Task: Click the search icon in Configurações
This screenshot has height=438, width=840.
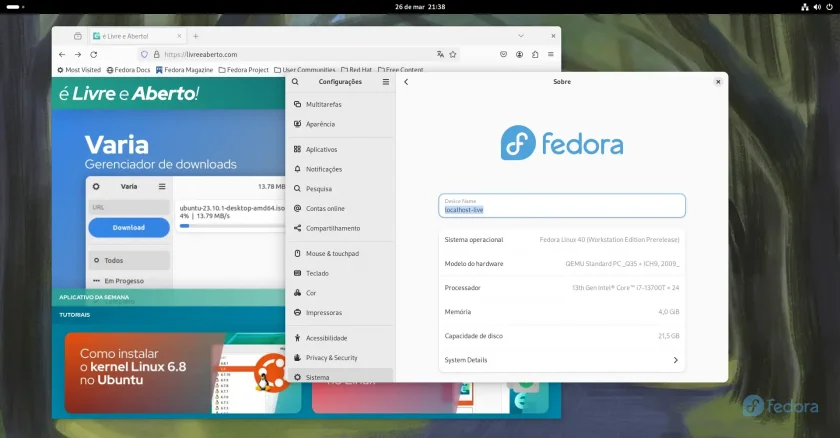Action: pyautogui.click(x=295, y=82)
